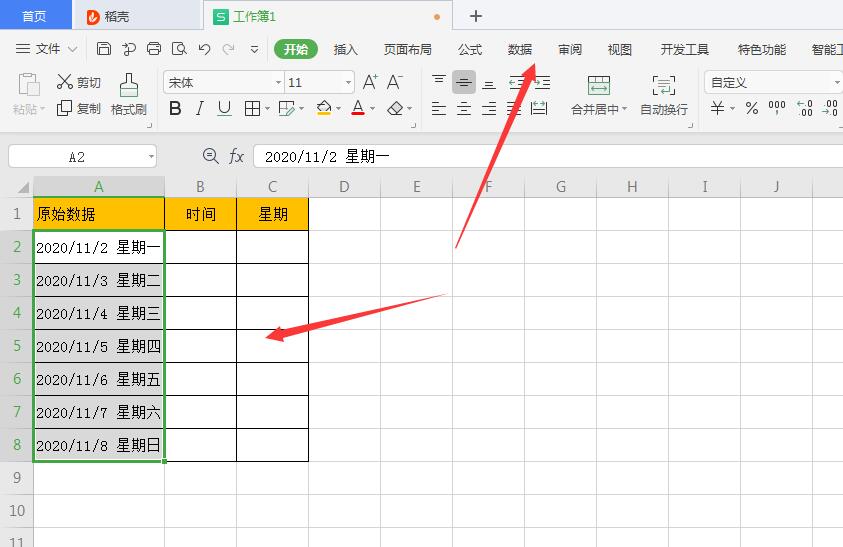
Task: Toggle vertical middle alignment
Action: (x=463, y=82)
